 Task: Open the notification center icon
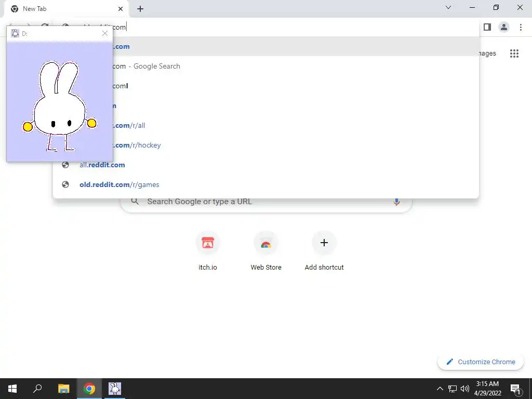click(x=515, y=389)
